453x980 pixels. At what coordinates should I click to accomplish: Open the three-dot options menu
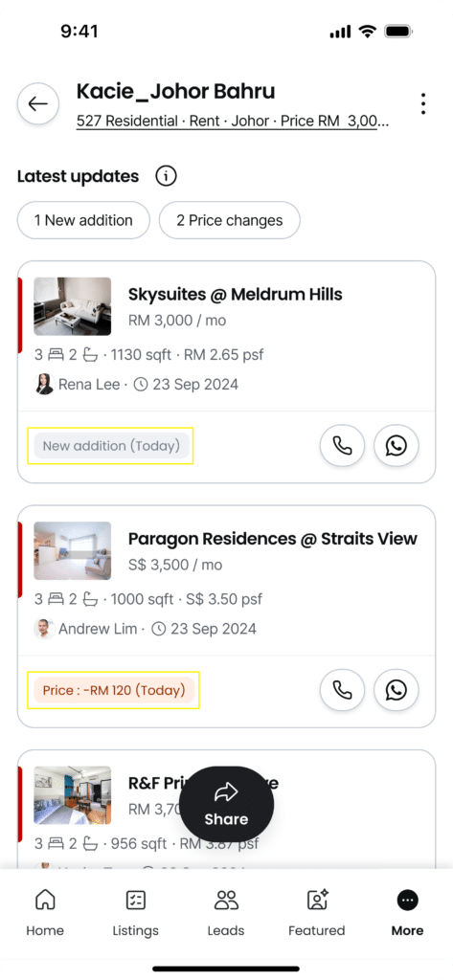423,103
